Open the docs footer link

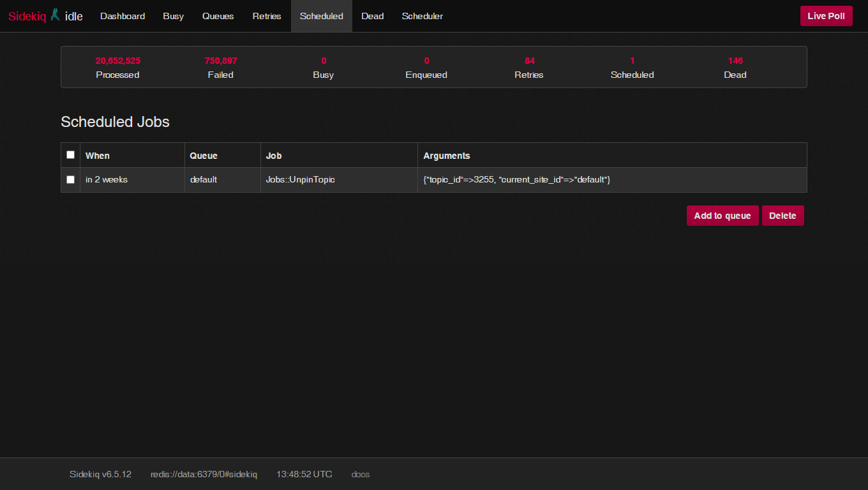pyautogui.click(x=361, y=474)
